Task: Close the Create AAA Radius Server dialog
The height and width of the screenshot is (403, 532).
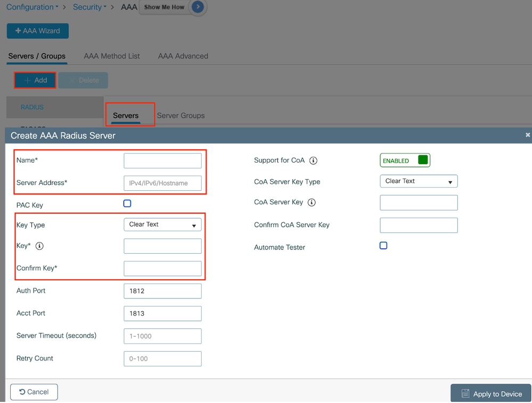Action: coord(528,135)
